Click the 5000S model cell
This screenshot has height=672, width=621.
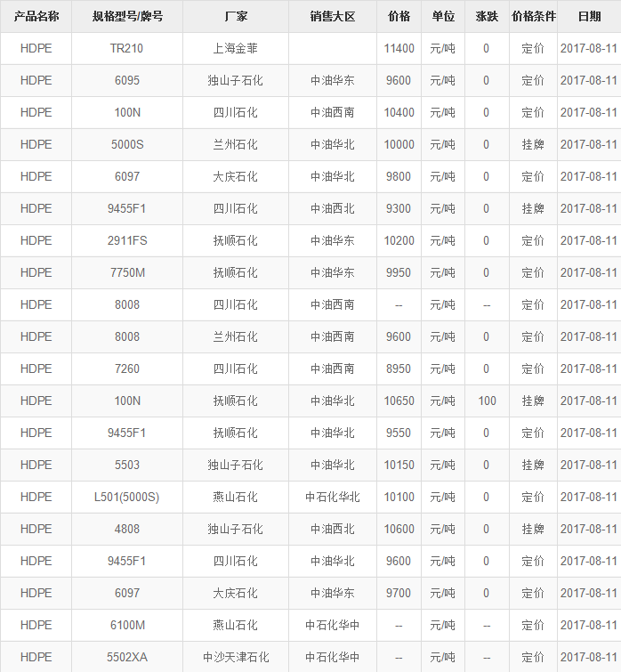pyautogui.click(x=127, y=144)
